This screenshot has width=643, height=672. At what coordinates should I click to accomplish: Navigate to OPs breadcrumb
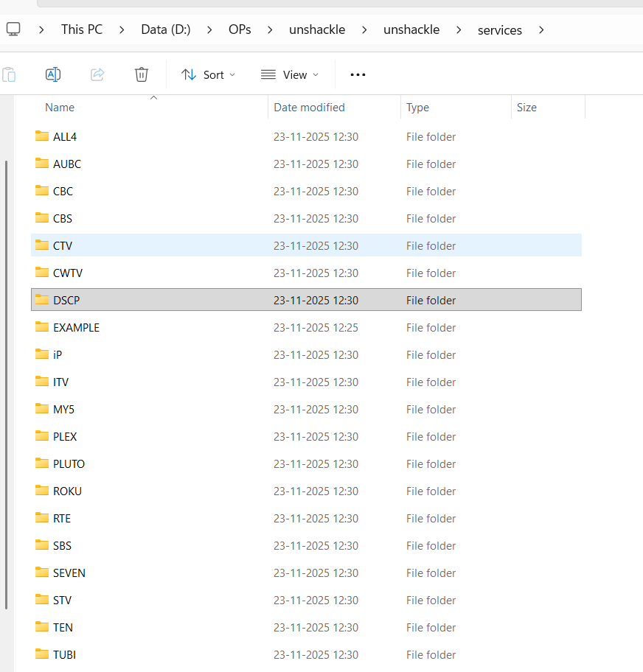(240, 29)
